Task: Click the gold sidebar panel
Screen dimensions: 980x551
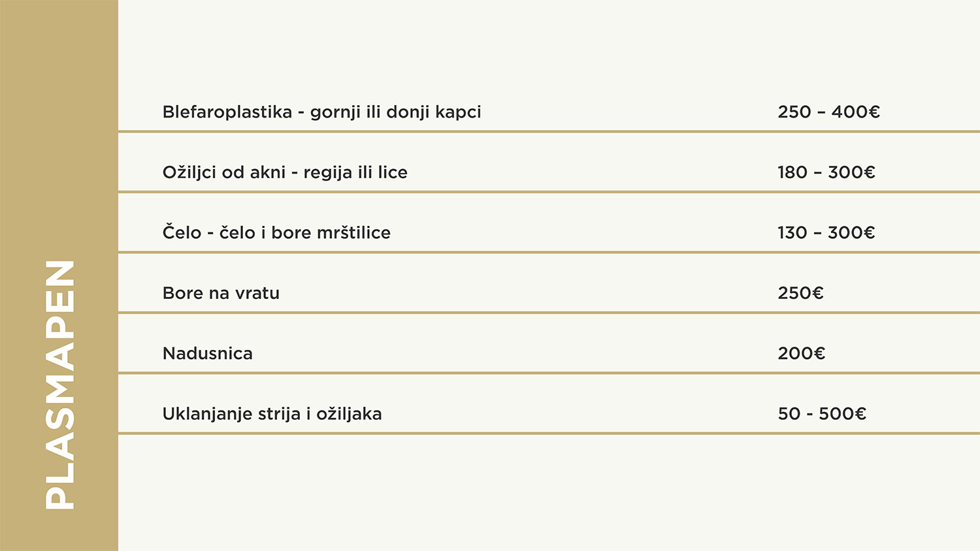Action: tap(59, 275)
